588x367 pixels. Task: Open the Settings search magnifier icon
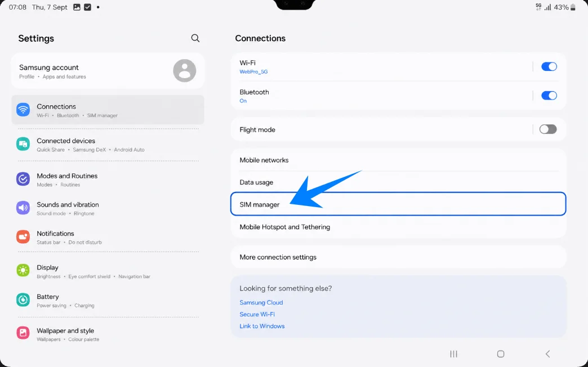point(195,38)
